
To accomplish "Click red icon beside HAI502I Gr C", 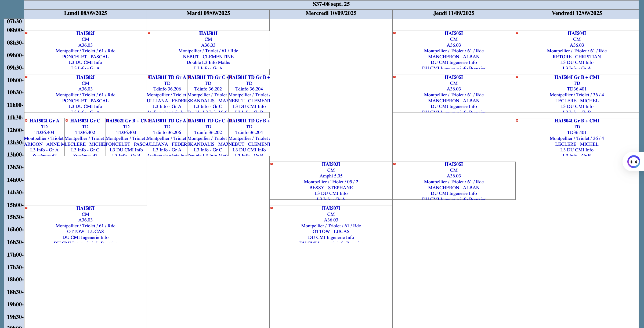I will (x=67, y=121).
